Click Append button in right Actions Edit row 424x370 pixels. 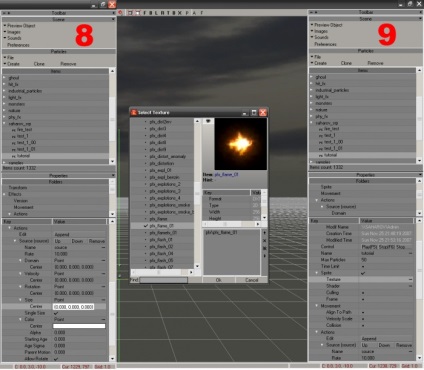[x=369, y=338]
